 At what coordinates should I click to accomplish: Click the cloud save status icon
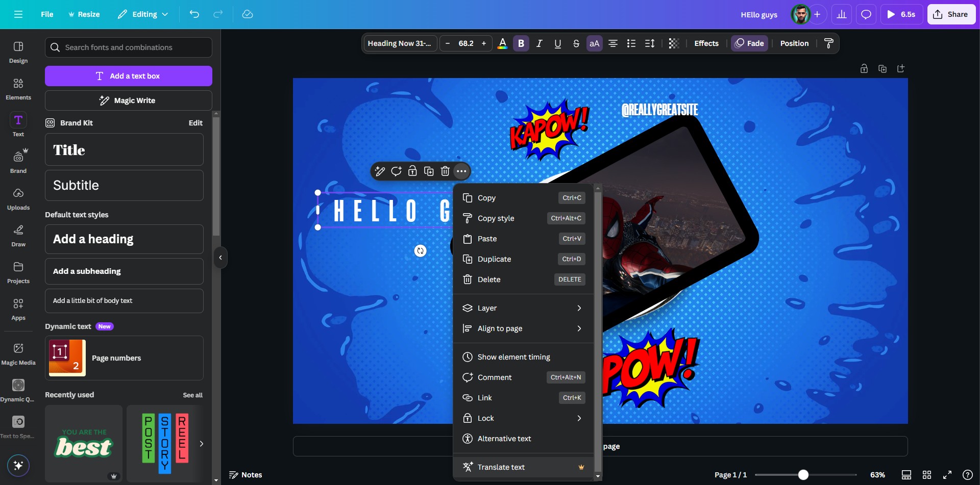pos(248,14)
